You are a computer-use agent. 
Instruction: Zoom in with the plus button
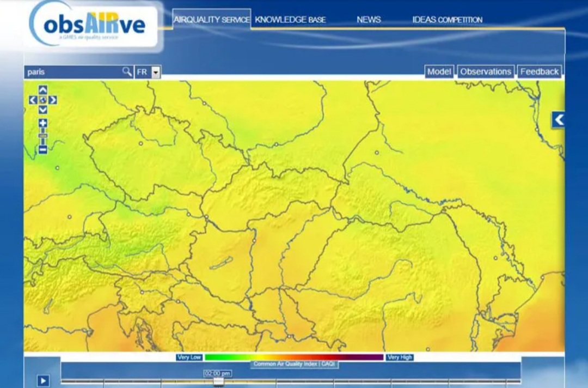(x=43, y=123)
